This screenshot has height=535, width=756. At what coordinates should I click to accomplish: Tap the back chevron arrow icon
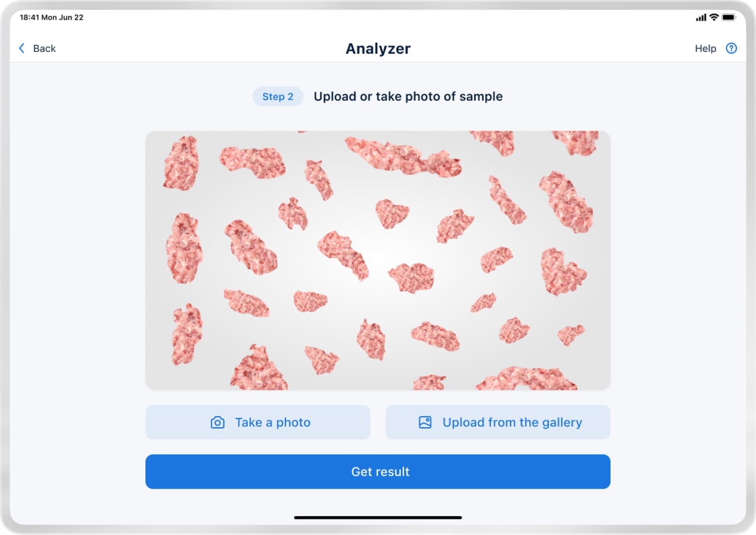coord(22,48)
